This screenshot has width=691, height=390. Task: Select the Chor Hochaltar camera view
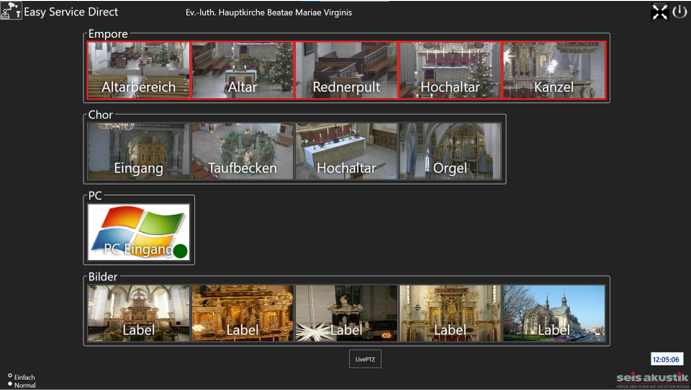point(346,151)
